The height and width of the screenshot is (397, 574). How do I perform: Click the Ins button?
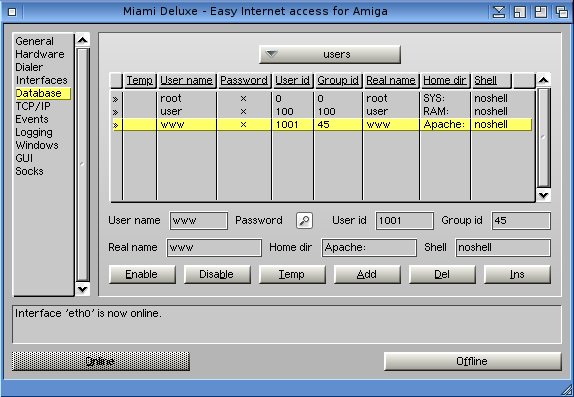(517, 274)
